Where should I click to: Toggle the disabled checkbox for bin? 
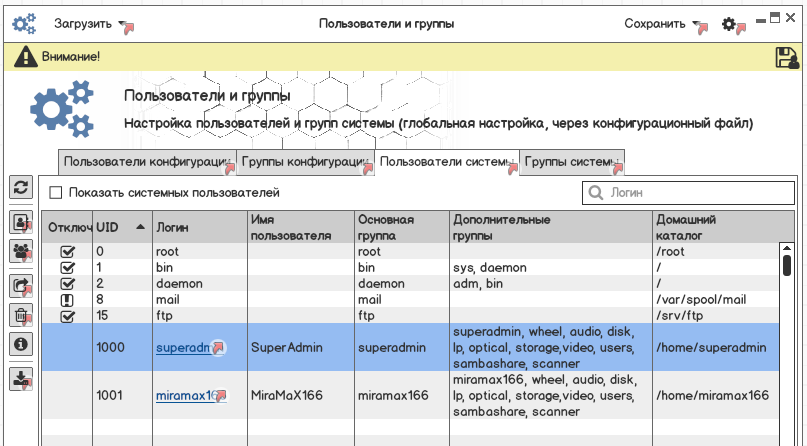pos(67,268)
